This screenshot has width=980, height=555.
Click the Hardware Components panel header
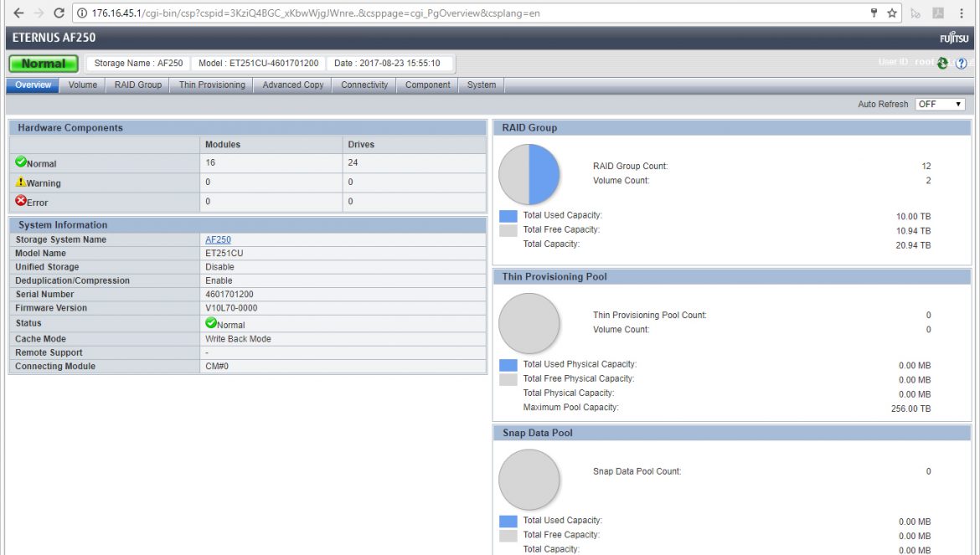tap(247, 128)
